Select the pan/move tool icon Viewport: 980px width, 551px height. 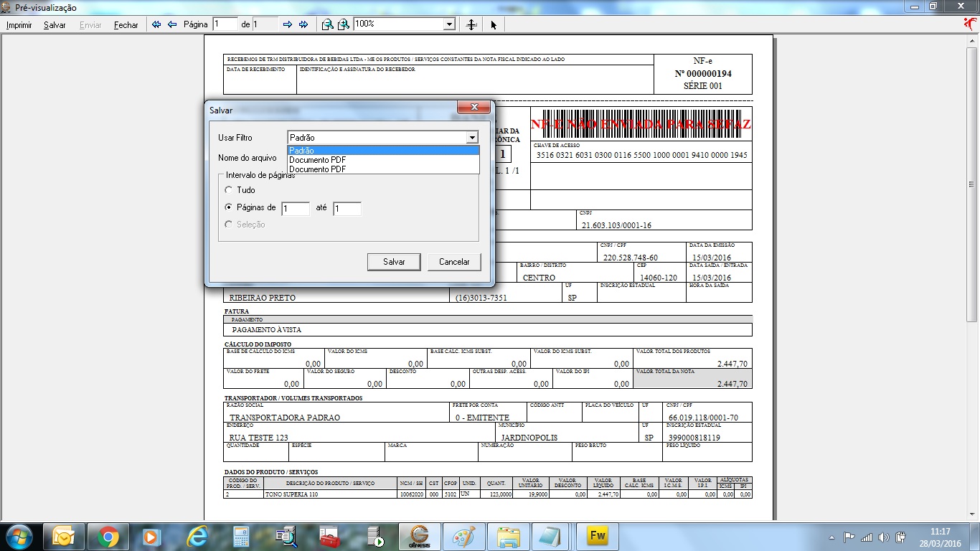click(x=471, y=24)
